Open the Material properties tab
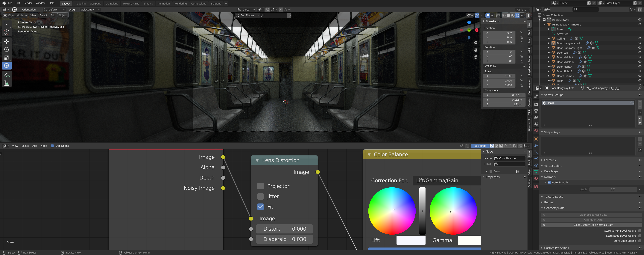The width and height of the screenshot is (644, 255). tap(536, 178)
